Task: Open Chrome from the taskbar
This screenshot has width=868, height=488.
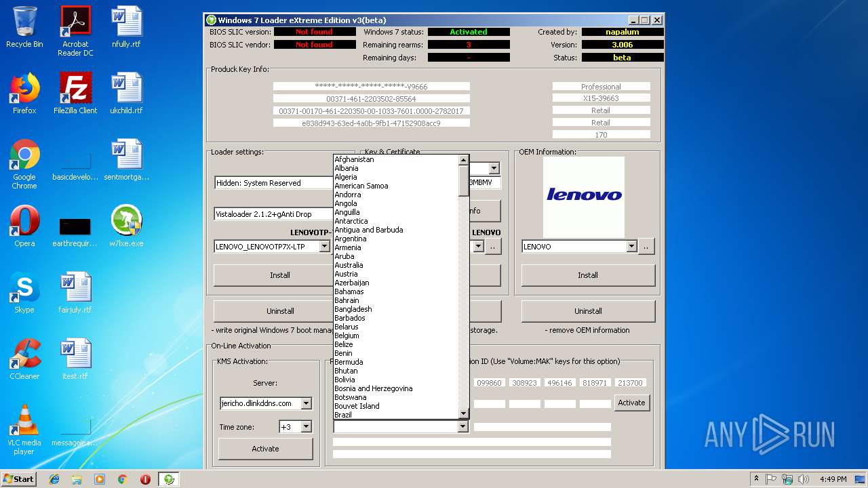Action: tap(123, 479)
